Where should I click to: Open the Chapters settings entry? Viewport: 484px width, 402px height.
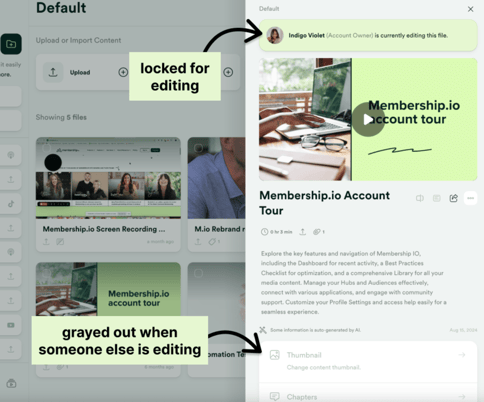pyautogui.click(x=368, y=393)
